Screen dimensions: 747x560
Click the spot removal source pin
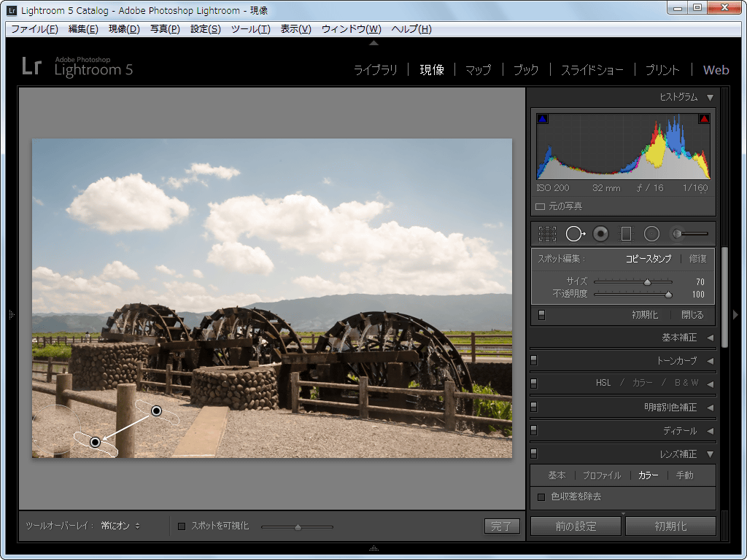pos(157,411)
